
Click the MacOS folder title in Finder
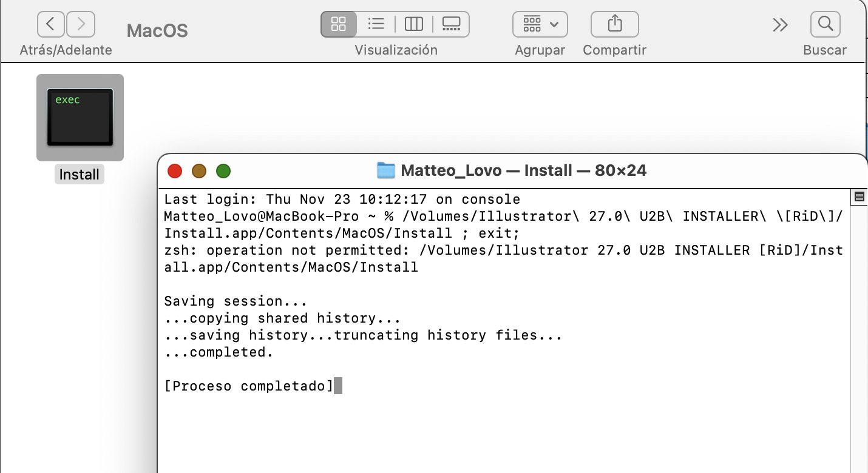157,30
